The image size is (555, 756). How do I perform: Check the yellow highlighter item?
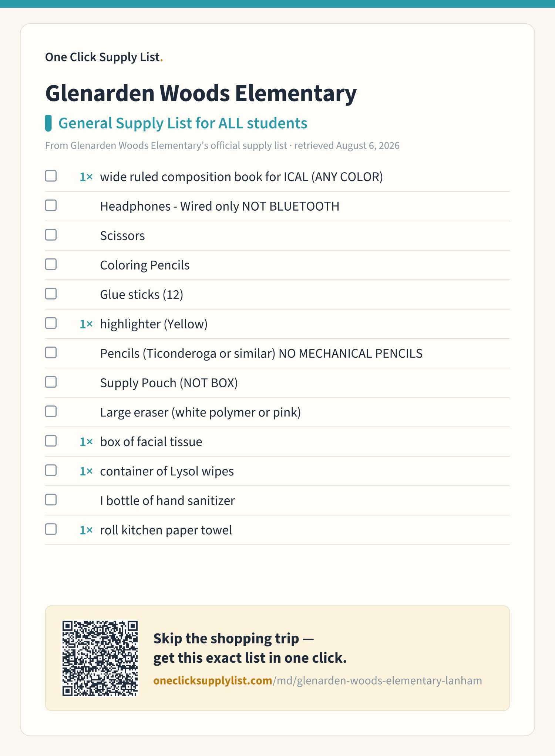pyautogui.click(x=51, y=323)
